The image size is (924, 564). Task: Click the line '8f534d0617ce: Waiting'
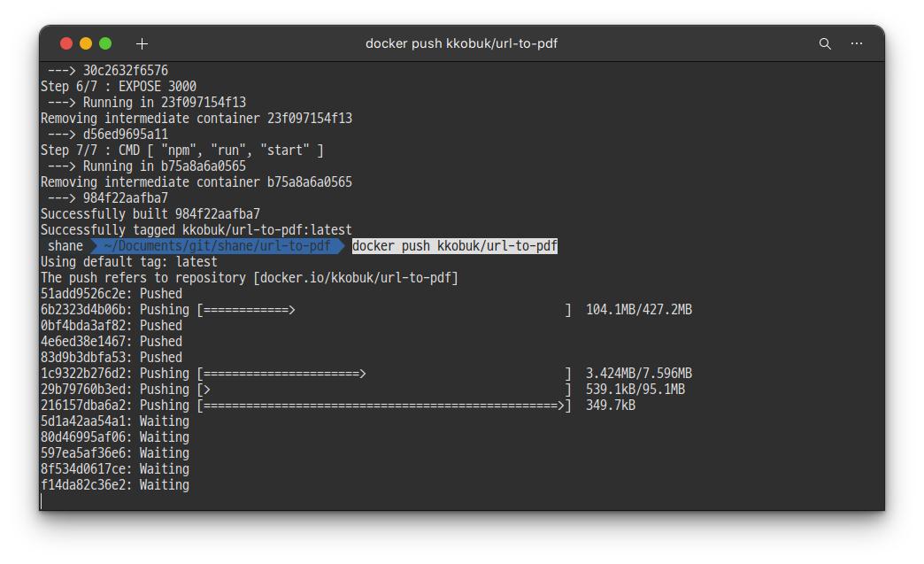pyautogui.click(x=115, y=468)
